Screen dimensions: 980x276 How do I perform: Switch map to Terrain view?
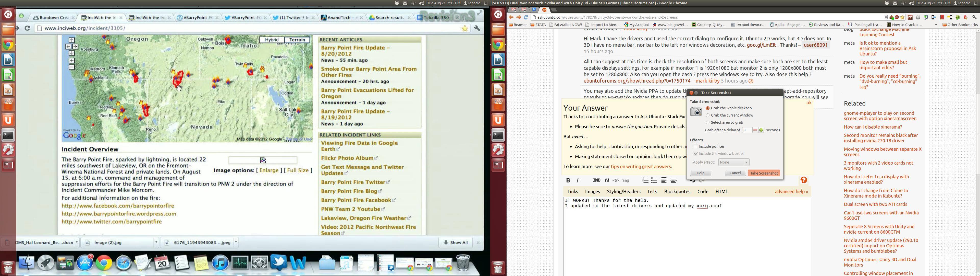297,40
